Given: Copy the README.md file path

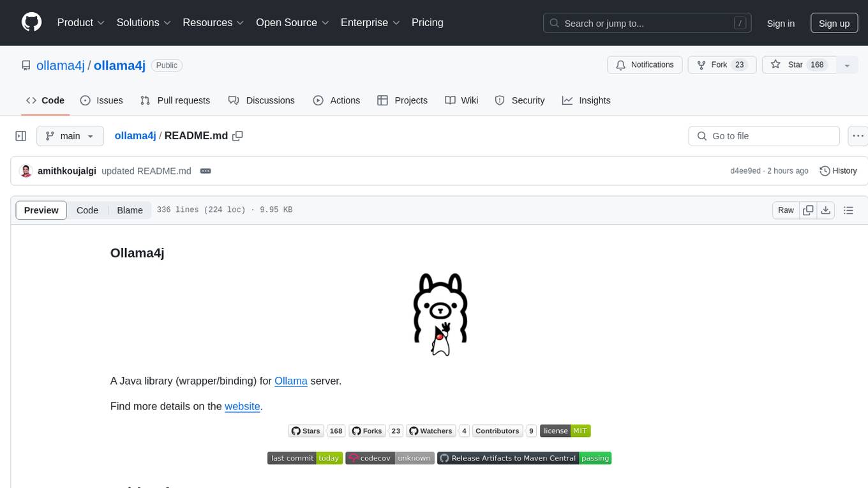Looking at the screenshot, I should pos(238,135).
